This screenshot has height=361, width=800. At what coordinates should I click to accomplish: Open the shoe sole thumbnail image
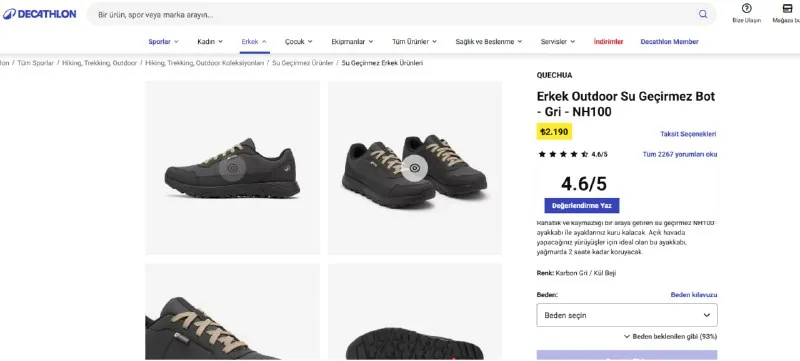tap(415, 312)
